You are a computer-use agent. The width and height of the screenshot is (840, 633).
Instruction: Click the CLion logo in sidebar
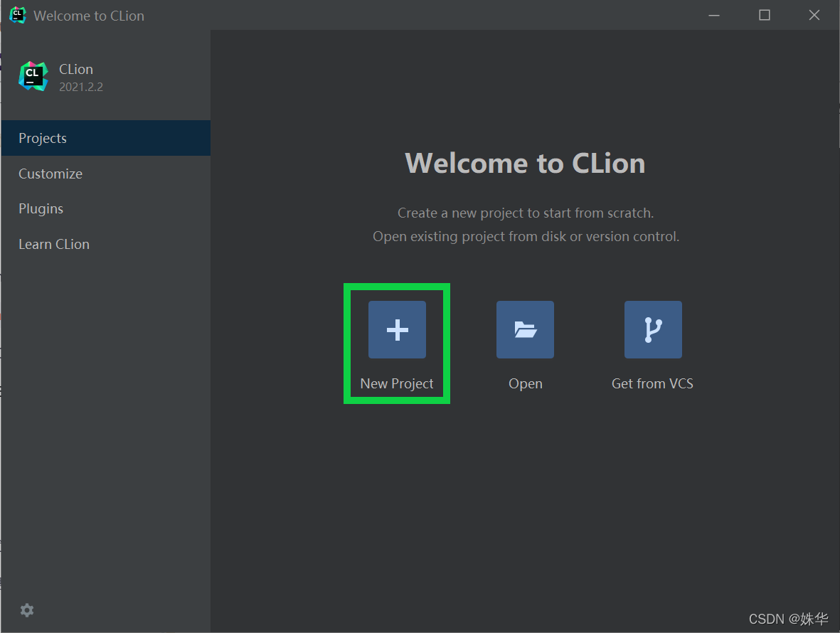tap(33, 76)
